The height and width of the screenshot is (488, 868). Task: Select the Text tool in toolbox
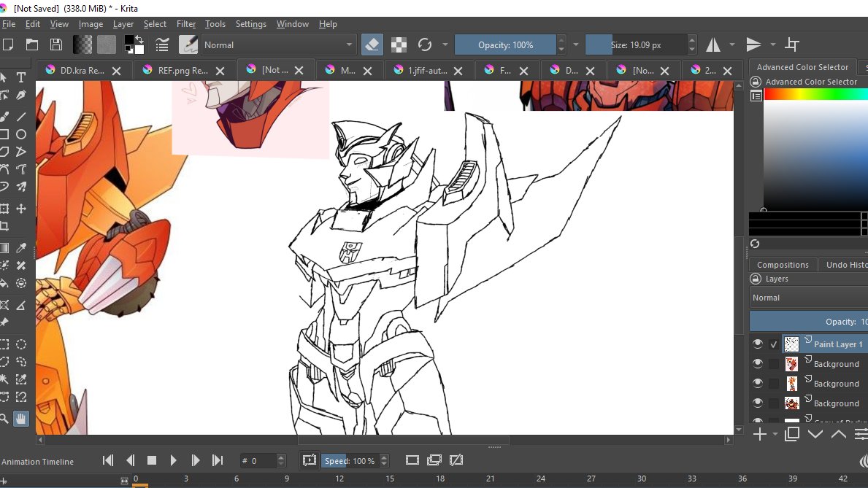21,77
